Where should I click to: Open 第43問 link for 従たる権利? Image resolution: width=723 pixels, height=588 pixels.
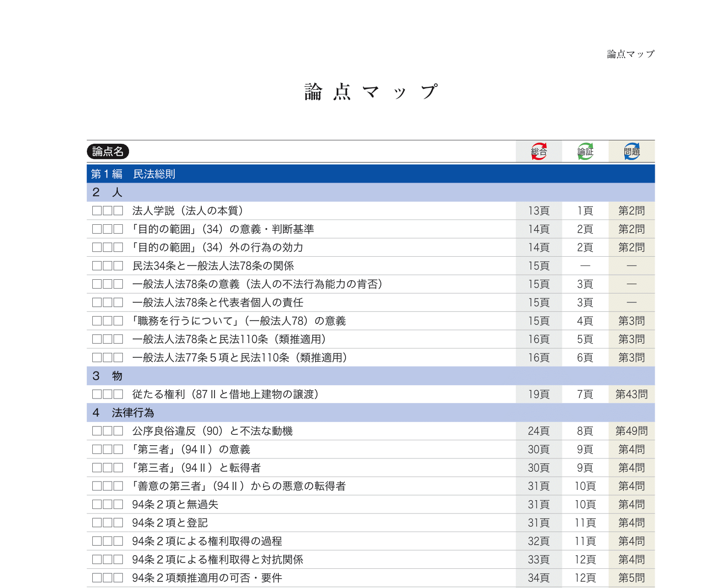[631, 394]
